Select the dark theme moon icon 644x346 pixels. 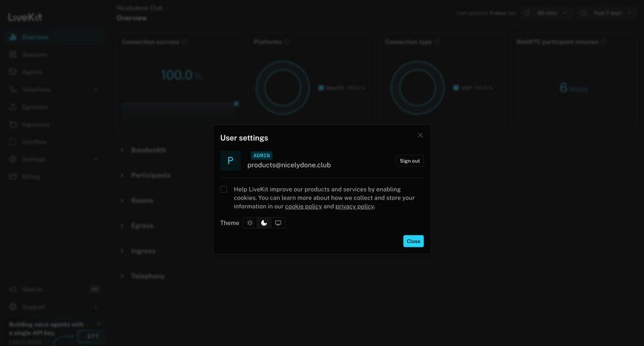(264, 223)
